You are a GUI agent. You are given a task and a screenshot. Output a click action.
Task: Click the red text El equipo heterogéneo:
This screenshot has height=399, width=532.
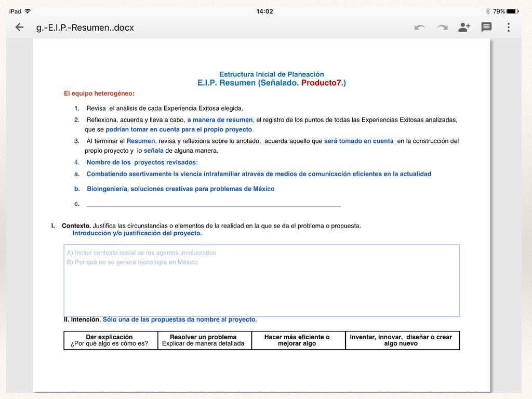(99, 94)
